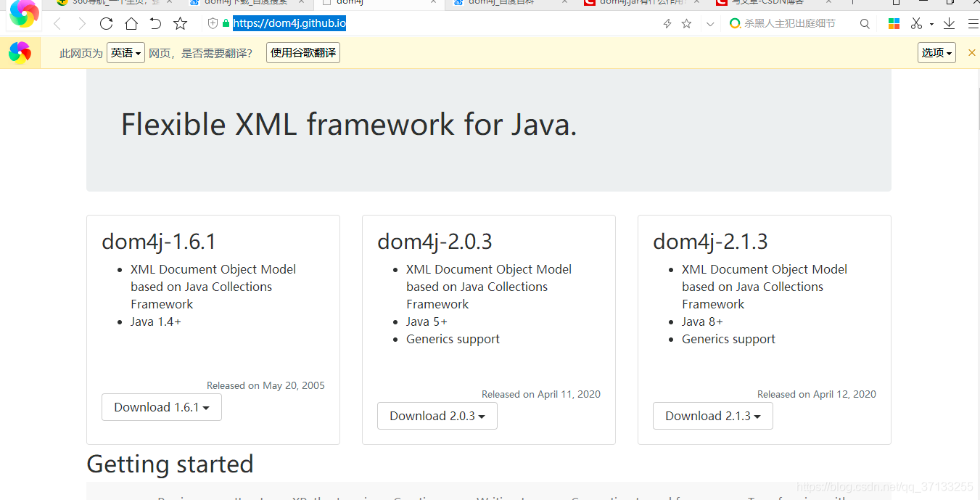
Task: Click 'Flexible XML framework for Java.' headline
Action: (349, 125)
